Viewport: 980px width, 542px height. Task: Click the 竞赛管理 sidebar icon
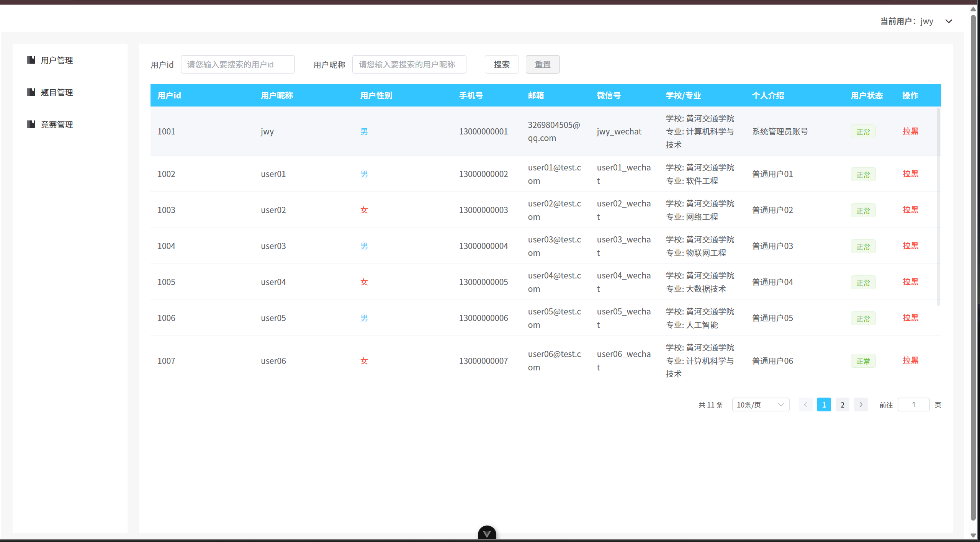coord(31,124)
